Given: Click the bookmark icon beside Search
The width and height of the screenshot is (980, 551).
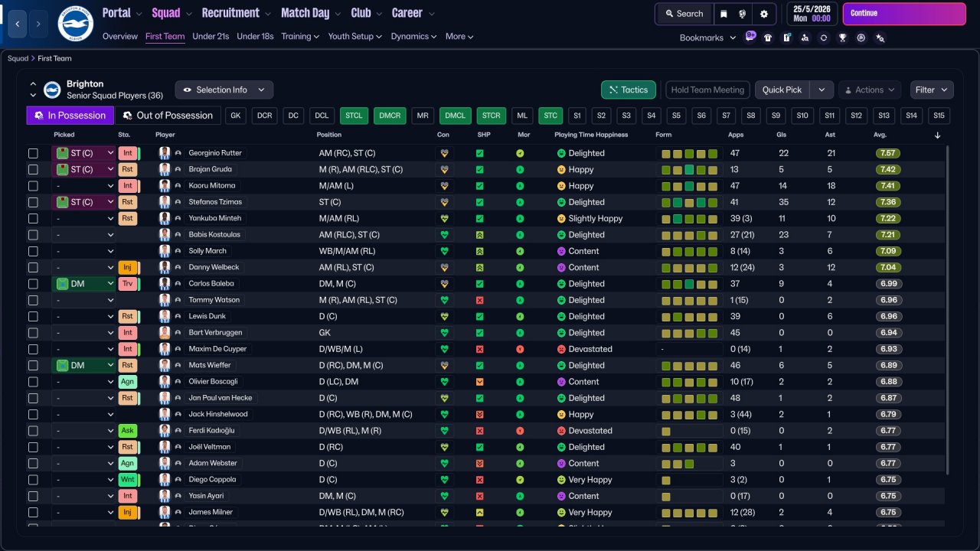Looking at the screenshot, I should coord(724,14).
